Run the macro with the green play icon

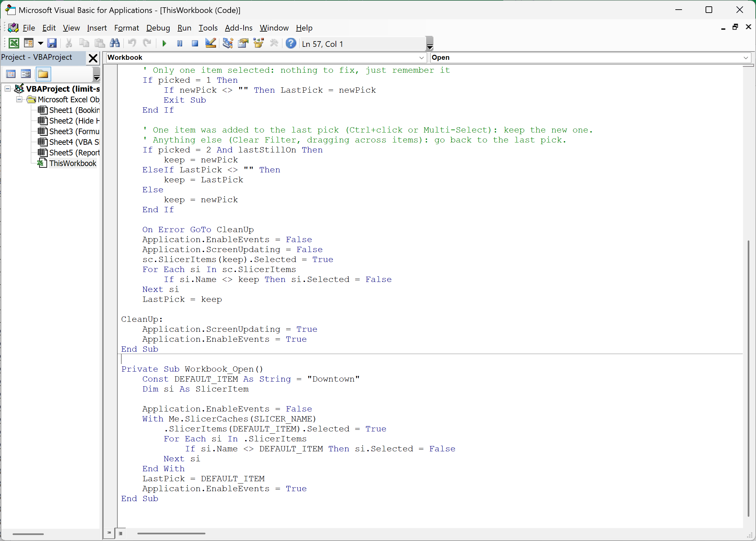[164, 43]
